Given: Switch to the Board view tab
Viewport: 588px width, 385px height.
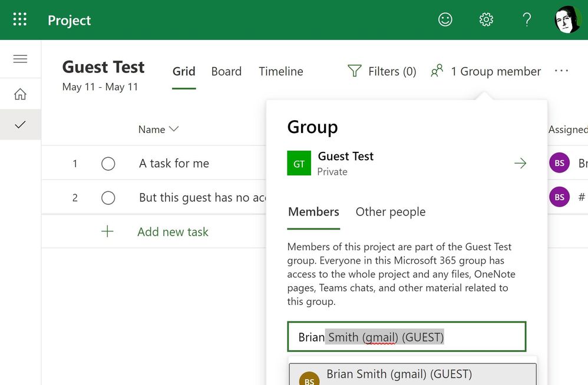Looking at the screenshot, I should tap(226, 71).
